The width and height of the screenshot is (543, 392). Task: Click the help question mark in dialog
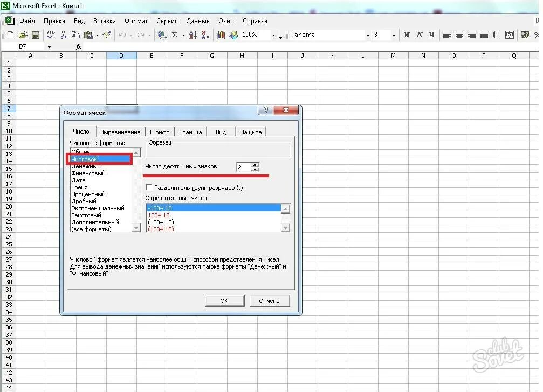pos(266,110)
